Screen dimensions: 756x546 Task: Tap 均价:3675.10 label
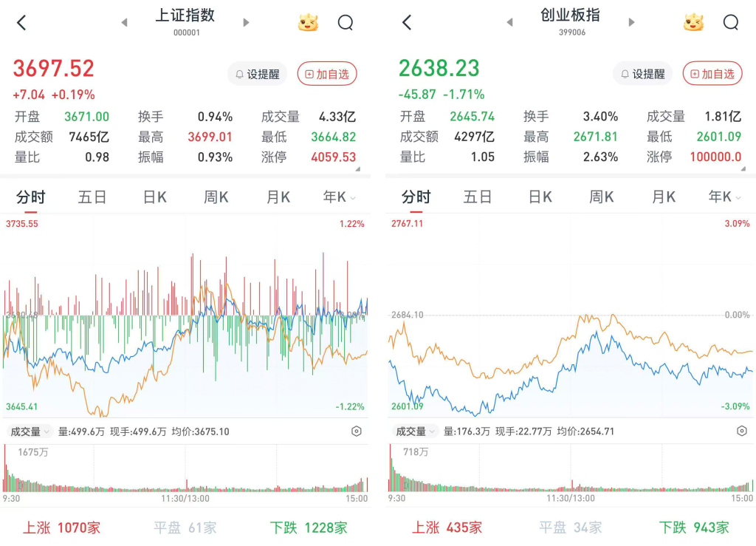tap(200, 431)
